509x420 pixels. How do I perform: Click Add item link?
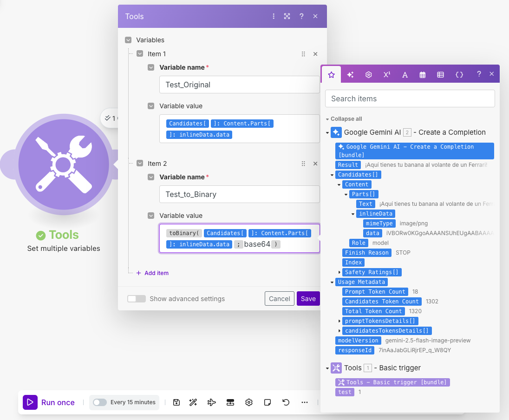152,273
